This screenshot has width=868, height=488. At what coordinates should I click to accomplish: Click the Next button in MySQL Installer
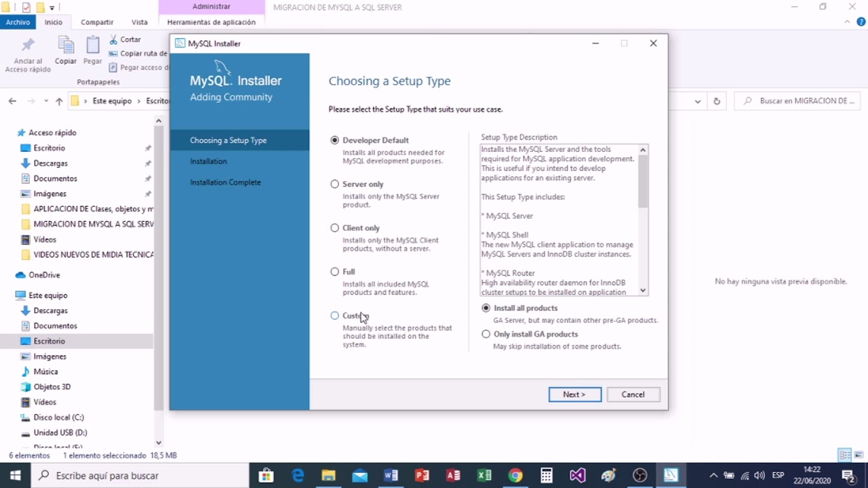coord(575,394)
